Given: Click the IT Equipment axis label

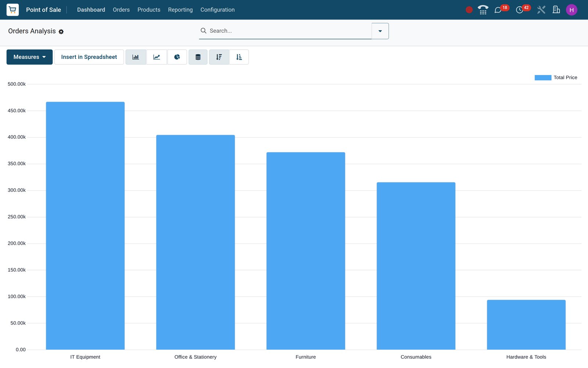Looking at the screenshot, I should click(x=85, y=357).
